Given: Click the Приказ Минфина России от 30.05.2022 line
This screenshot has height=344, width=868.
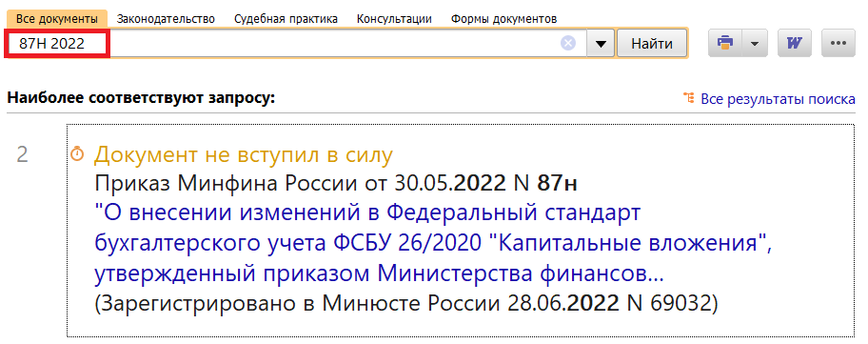Looking at the screenshot, I should click(x=336, y=183).
